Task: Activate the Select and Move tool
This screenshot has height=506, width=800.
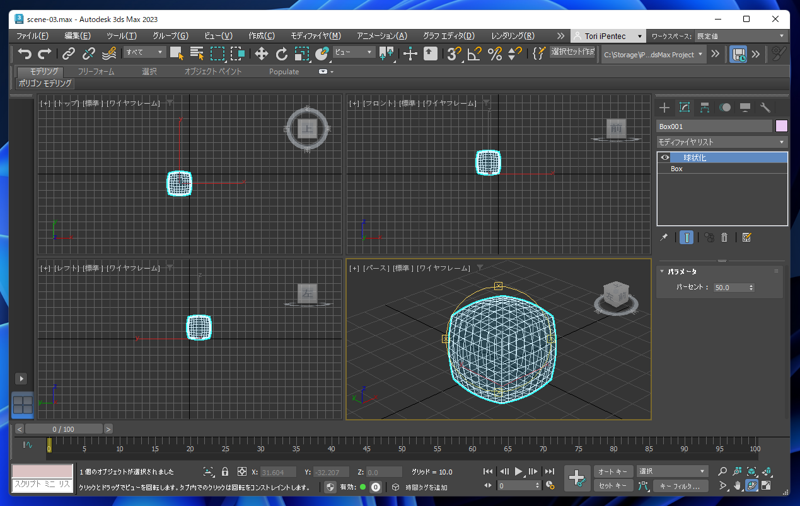Action: point(261,54)
